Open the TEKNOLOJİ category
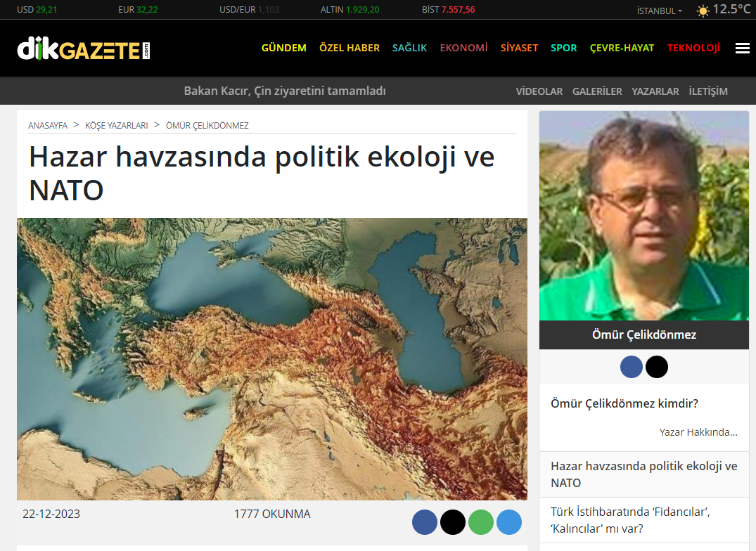 coord(693,48)
